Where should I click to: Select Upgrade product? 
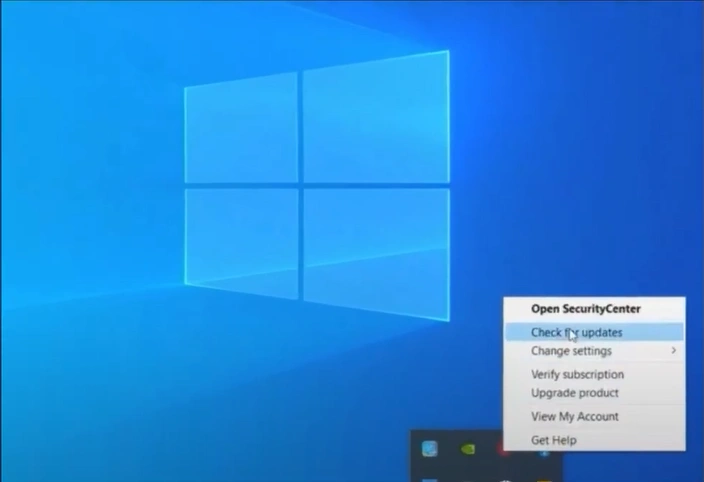[594, 393]
